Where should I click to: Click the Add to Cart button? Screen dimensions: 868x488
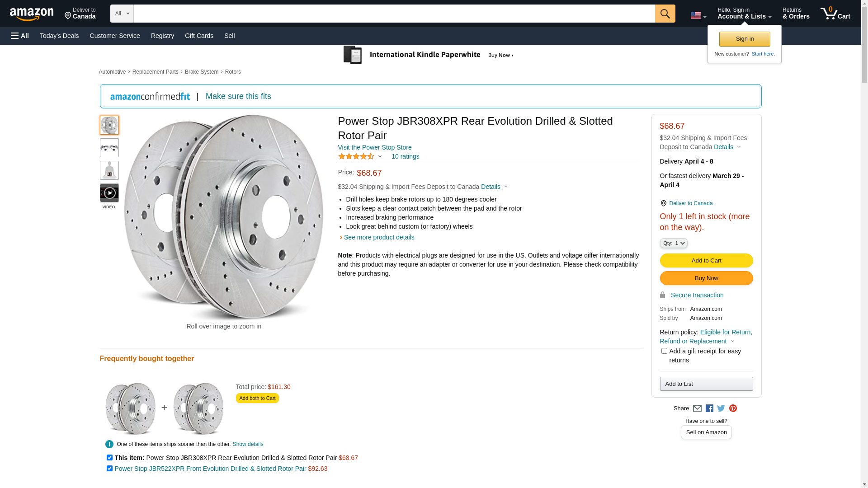coord(706,260)
